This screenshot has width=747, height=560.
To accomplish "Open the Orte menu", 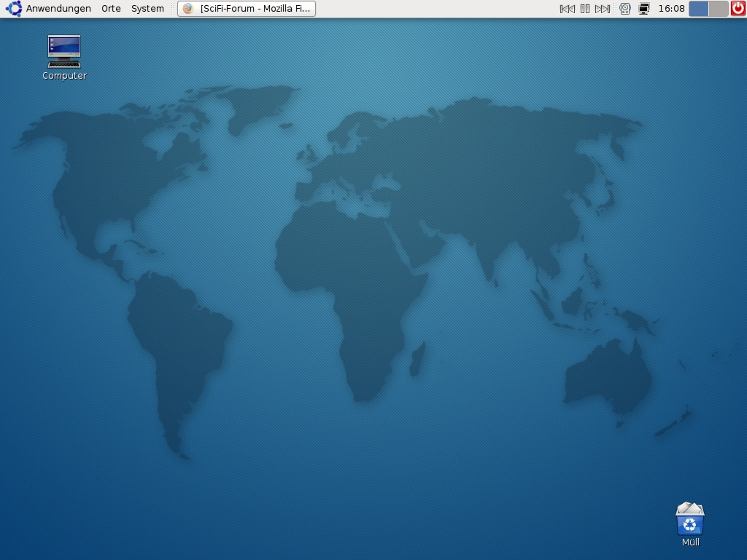I will pyautogui.click(x=111, y=9).
